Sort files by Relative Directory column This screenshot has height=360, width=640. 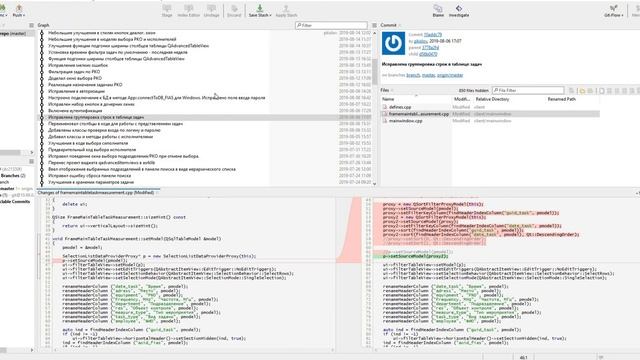tap(492, 99)
